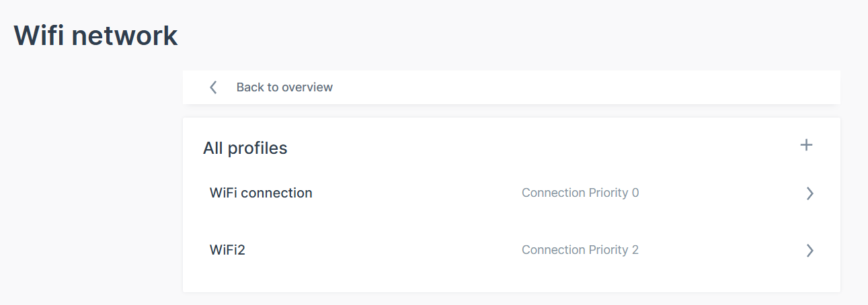Click the word 'network' in the page title

(x=125, y=36)
